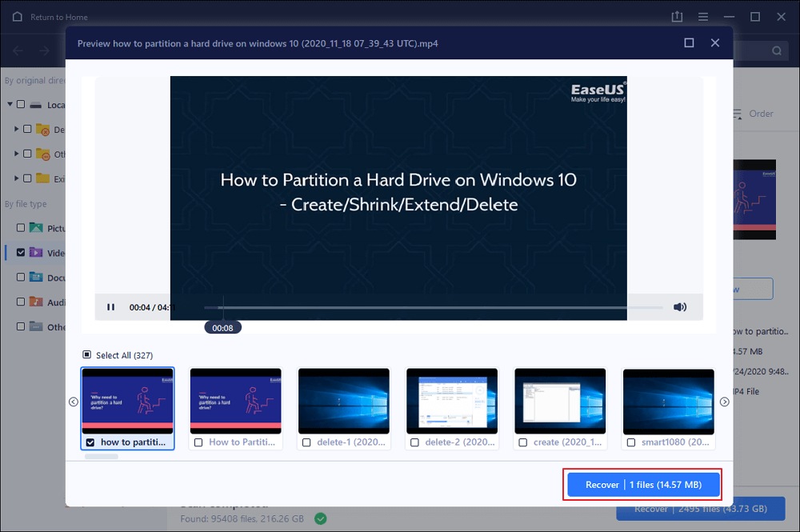
Task: Maximize the preview dialog window
Action: (x=689, y=43)
